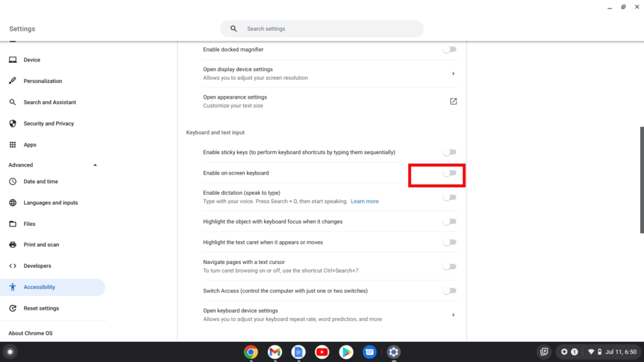Click the Search settings input field

327,29
